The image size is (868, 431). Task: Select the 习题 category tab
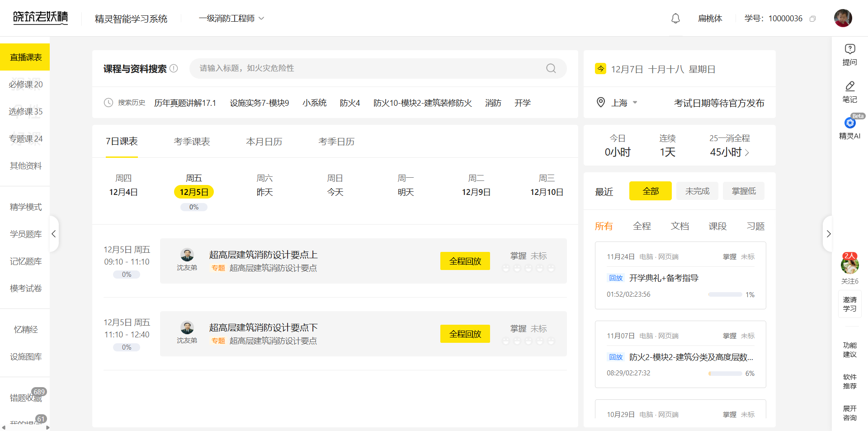pos(755,226)
